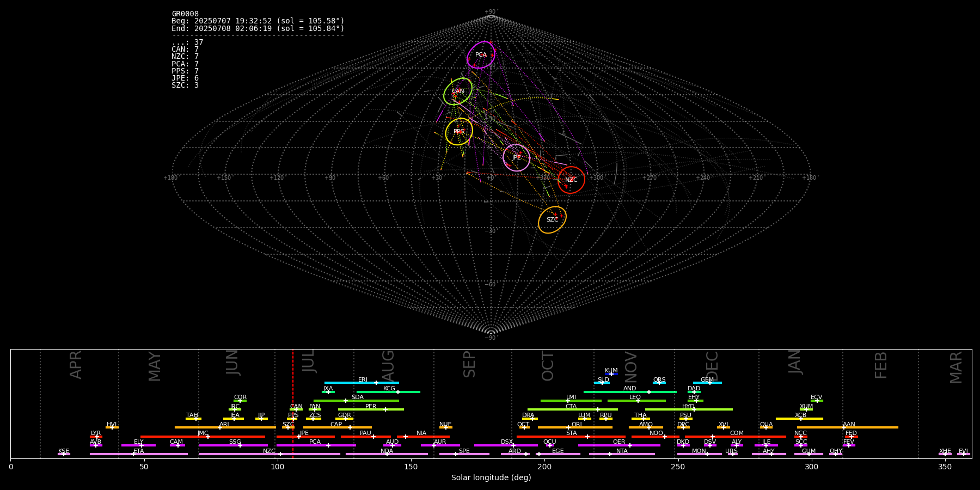Click the PER shower bar in the timeline

[x=371, y=409]
